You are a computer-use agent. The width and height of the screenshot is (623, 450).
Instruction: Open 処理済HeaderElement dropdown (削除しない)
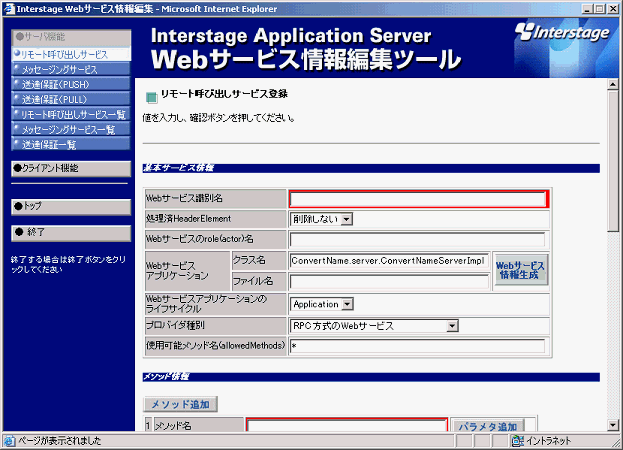(x=321, y=219)
